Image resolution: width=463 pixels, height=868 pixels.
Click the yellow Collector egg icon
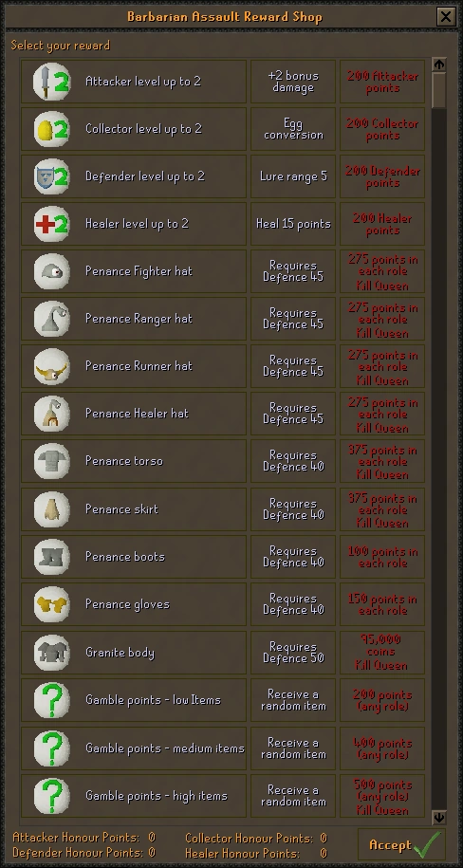[x=52, y=130]
